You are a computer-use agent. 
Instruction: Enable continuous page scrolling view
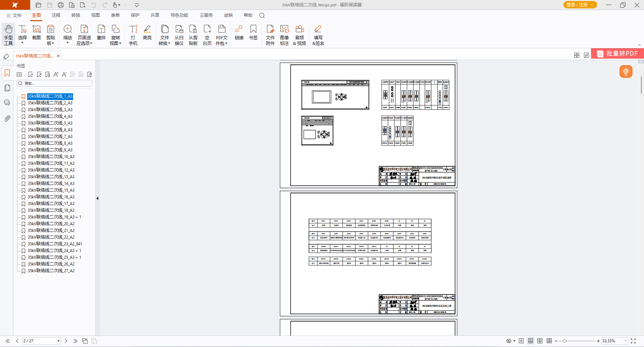click(x=530, y=341)
